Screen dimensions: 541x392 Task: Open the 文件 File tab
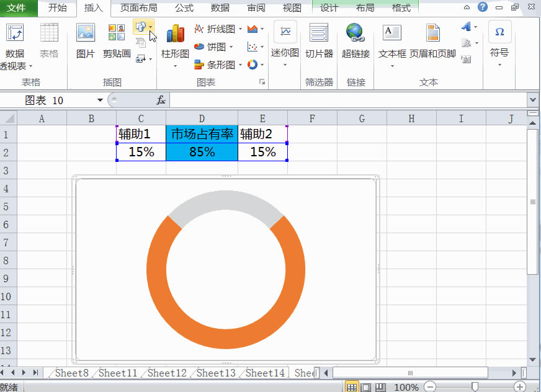[16, 7]
